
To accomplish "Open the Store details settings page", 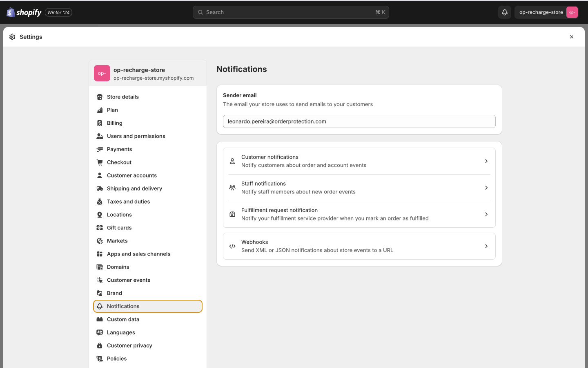I will (148, 97).
